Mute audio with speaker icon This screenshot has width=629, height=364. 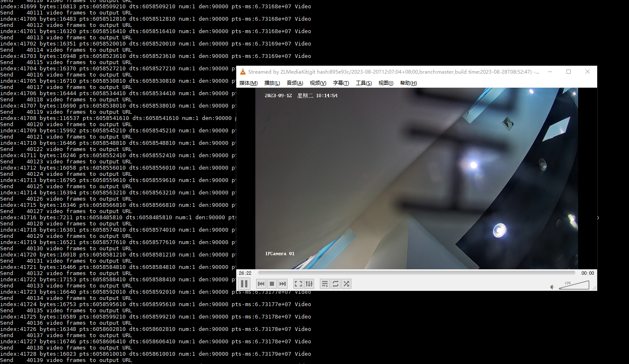coord(552,285)
